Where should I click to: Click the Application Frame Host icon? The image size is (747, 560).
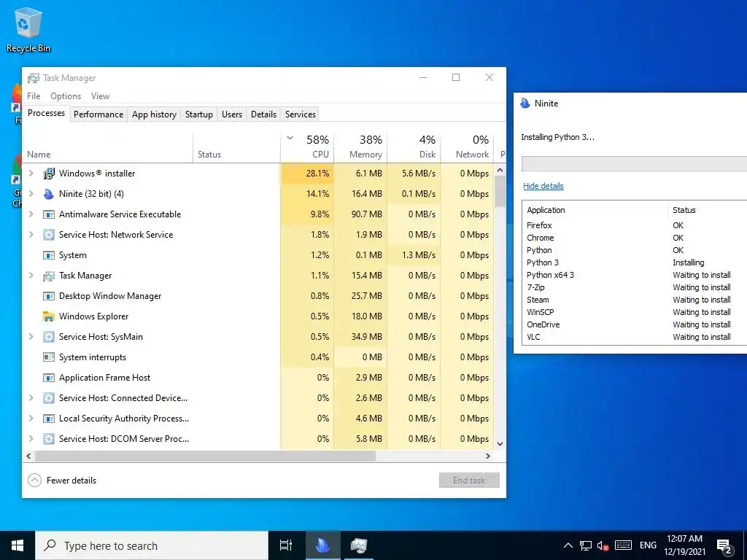pyautogui.click(x=49, y=378)
